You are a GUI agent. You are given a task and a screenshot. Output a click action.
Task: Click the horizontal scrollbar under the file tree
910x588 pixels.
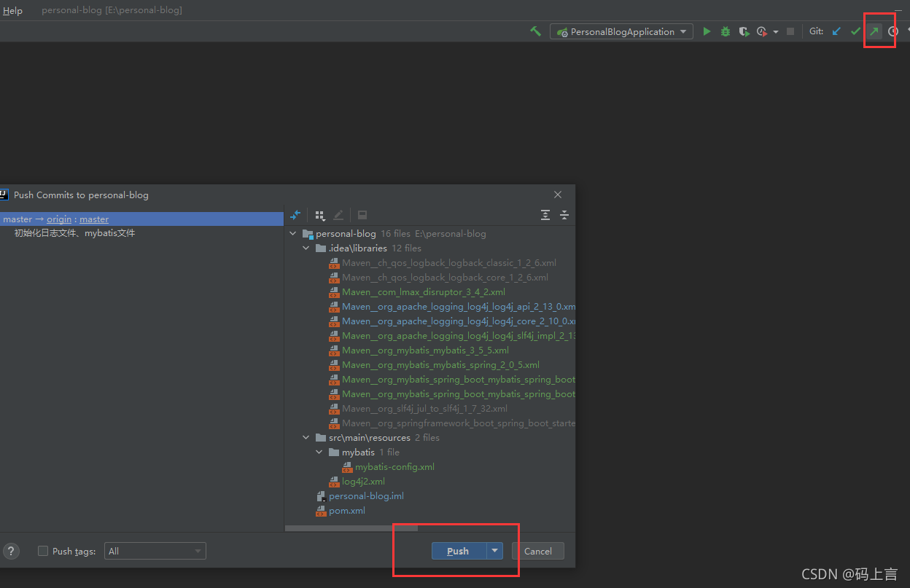coord(351,528)
